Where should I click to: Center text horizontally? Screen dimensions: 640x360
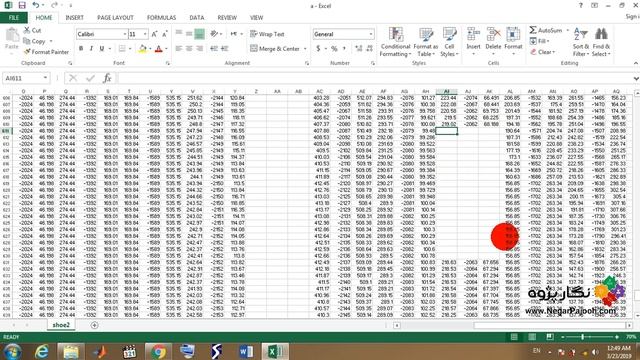pyautogui.click(x=189, y=49)
